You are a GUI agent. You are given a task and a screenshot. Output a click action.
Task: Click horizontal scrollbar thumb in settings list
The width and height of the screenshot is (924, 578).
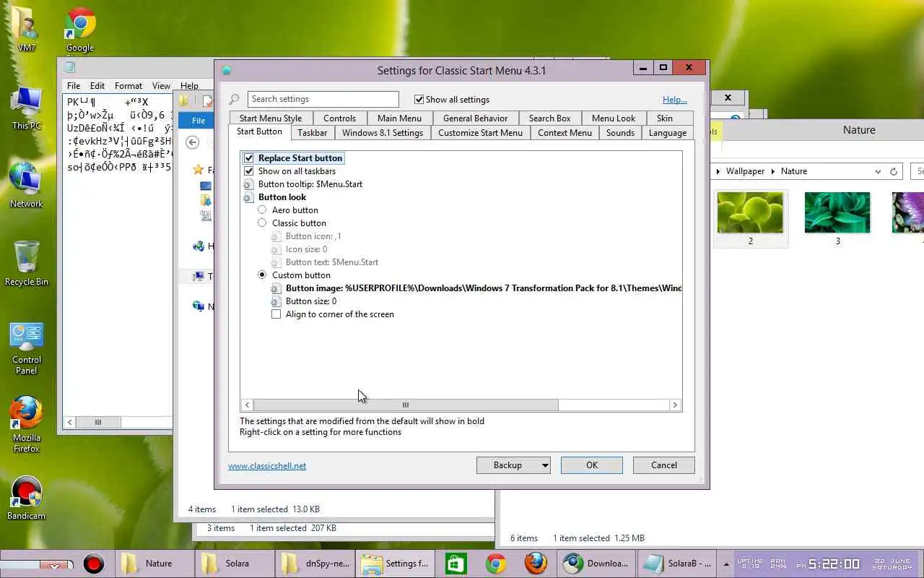pos(406,405)
